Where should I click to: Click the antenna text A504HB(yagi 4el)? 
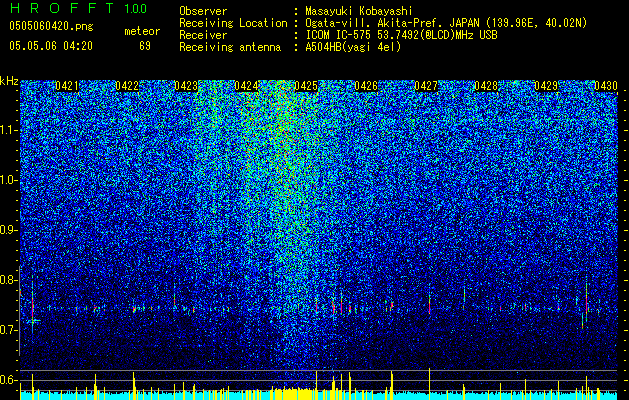pos(353,47)
